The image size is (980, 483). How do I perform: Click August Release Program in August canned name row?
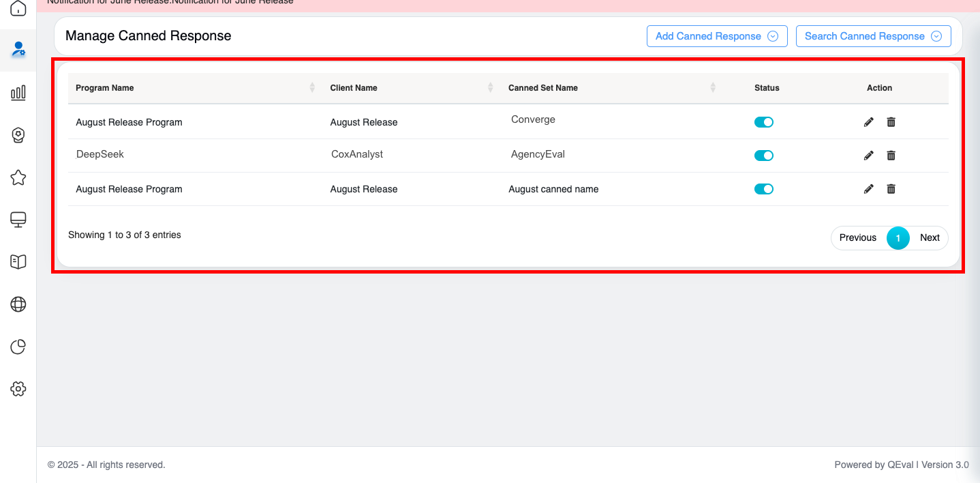[129, 189]
